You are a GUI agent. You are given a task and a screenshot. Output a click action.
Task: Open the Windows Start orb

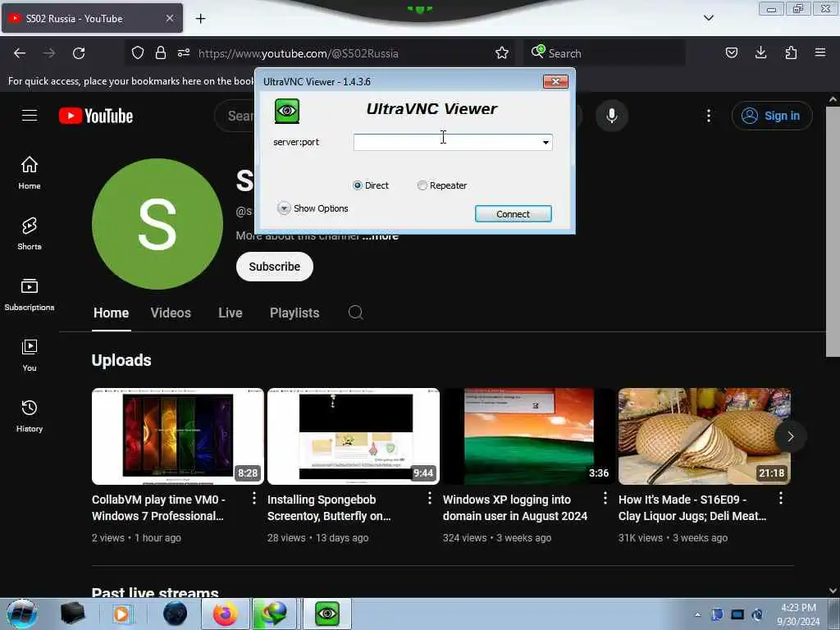click(22, 614)
